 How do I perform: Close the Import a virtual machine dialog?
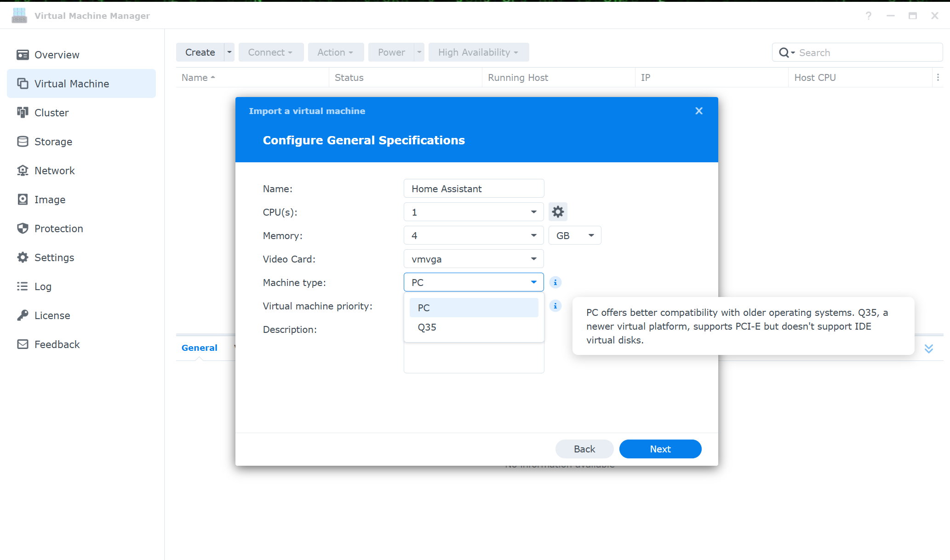click(699, 111)
